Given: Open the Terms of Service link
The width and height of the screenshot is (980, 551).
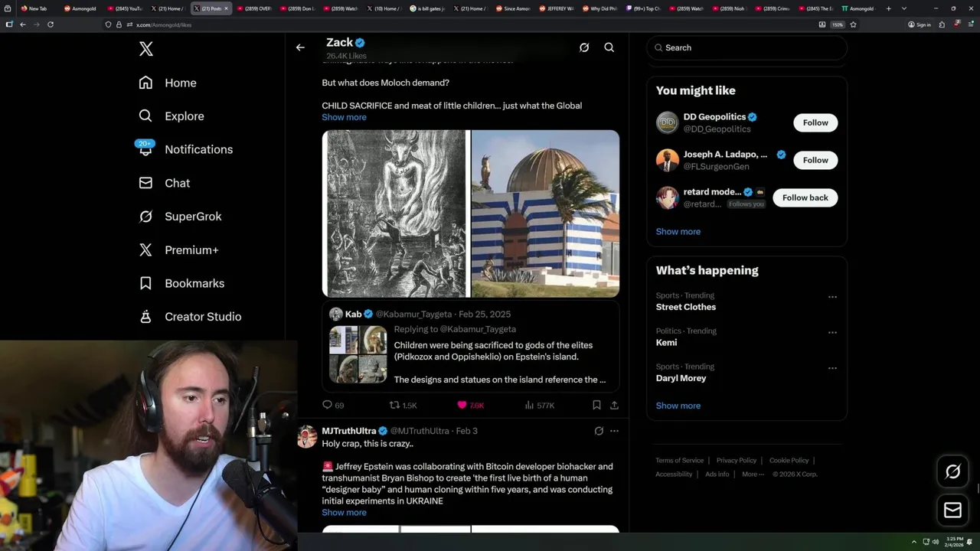Looking at the screenshot, I should pos(679,461).
